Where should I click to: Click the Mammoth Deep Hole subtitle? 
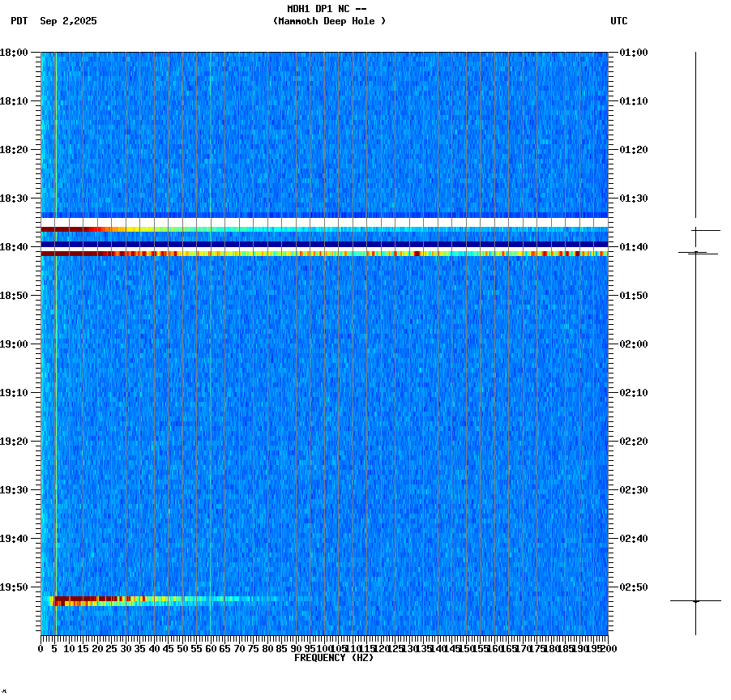pos(330,22)
